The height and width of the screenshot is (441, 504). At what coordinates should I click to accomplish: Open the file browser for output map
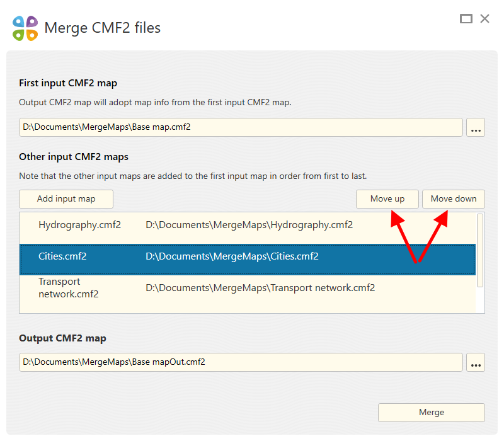pyautogui.click(x=476, y=362)
